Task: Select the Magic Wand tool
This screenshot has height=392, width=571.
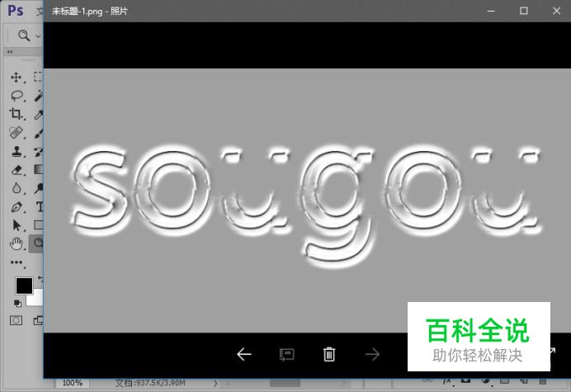Action: pyautogui.click(x=39, y=96)
